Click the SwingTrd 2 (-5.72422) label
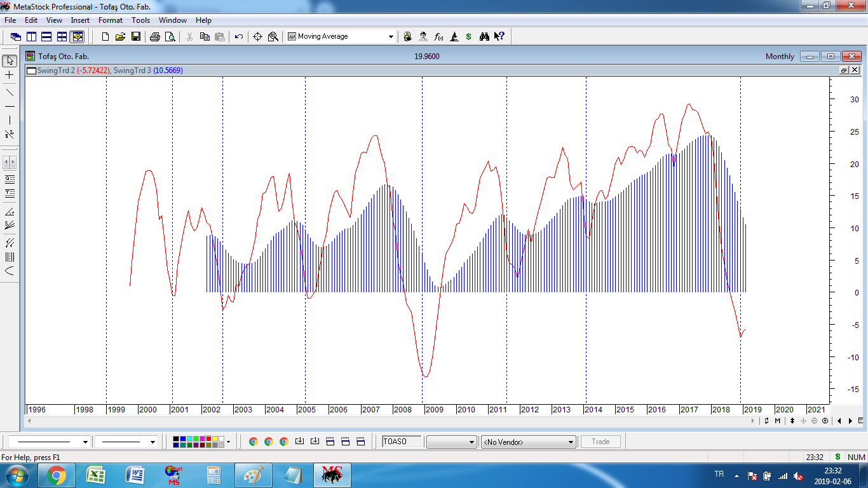 (x=74, y=71)
